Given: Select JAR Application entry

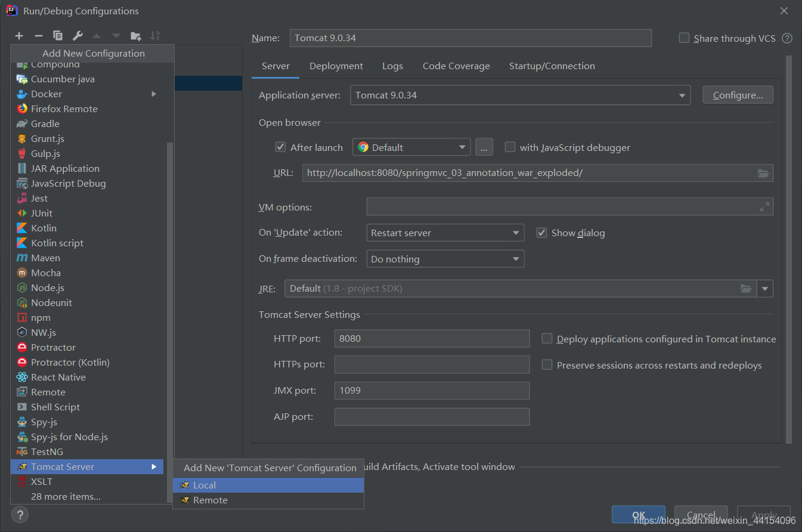Looking at the screenshot, I should pyautogui.click(x=87, y=168).
